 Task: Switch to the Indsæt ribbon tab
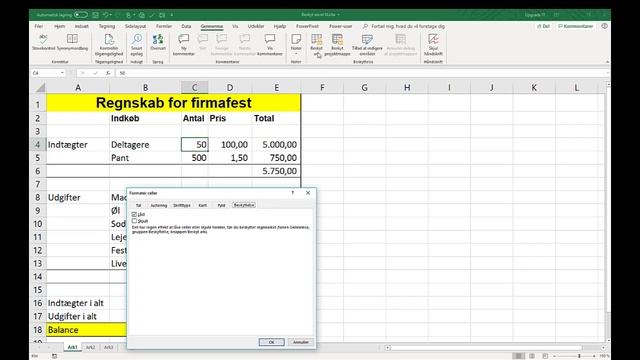click(x=82, y=26)
